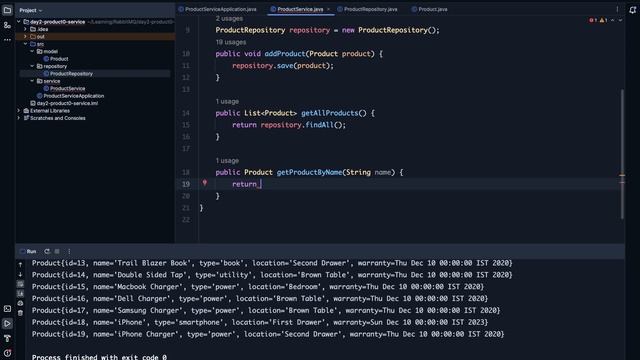Select the Run tab in bottom panel
The image size is (640, 360).
click(29, 251)
